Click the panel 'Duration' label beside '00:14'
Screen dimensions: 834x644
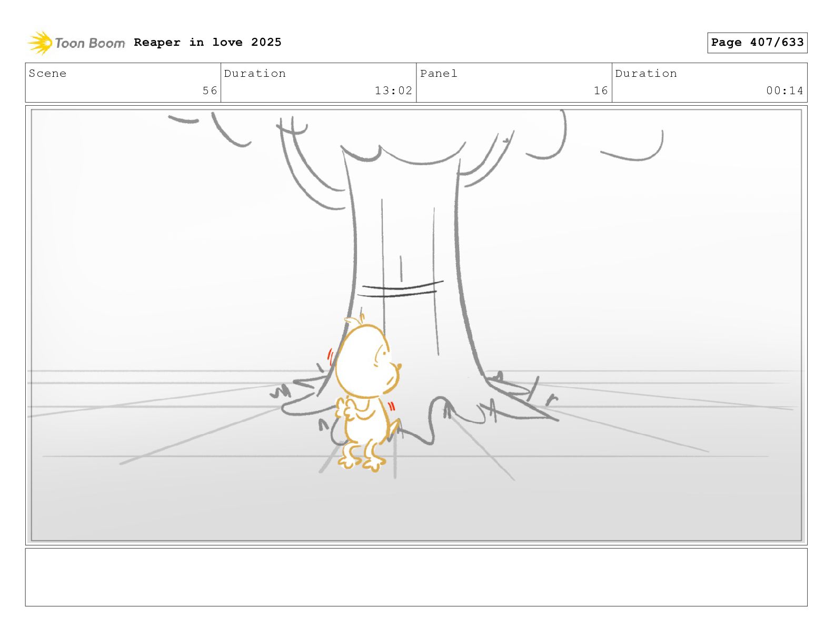(646, 73)
